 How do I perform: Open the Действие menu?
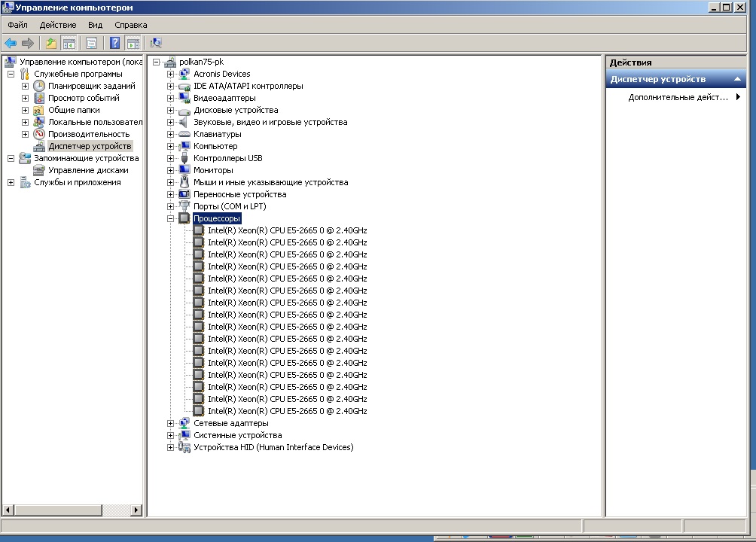tap(58, 25)
